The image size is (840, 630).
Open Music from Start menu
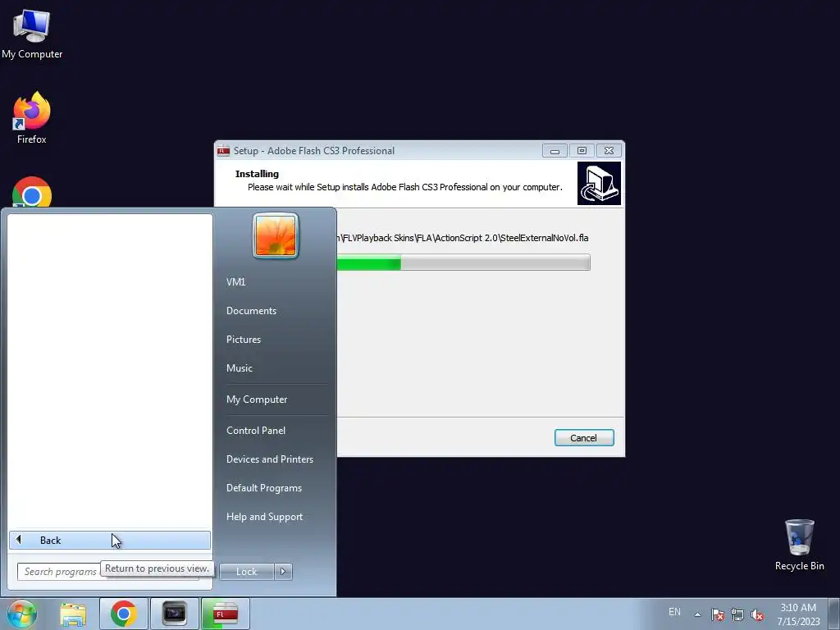tap(240, 368)
